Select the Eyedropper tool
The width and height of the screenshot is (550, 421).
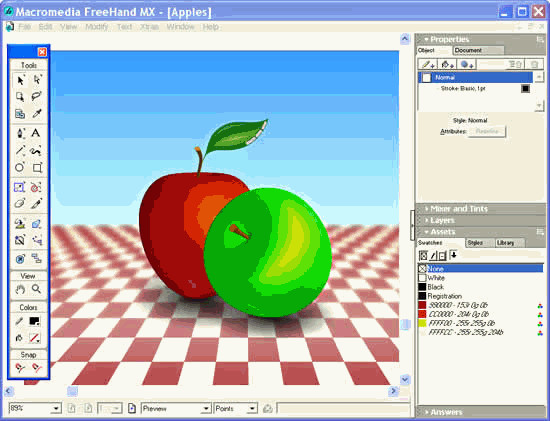pyautogui.click(x=36, y=113)
